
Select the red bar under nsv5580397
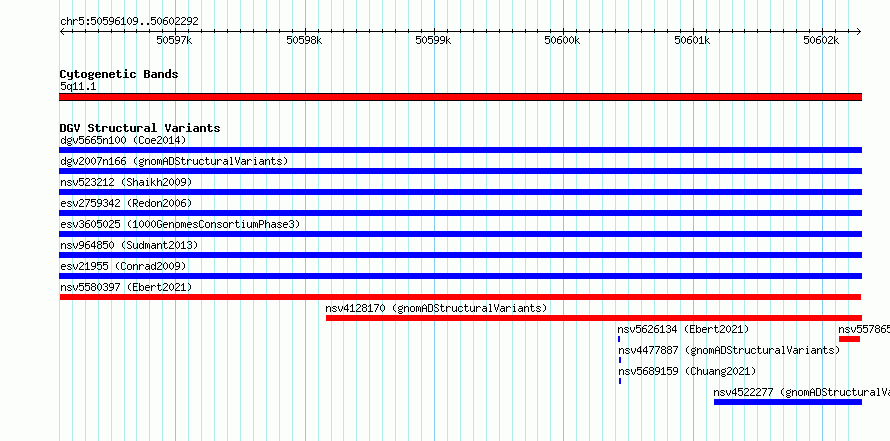[x=460, y=297]
